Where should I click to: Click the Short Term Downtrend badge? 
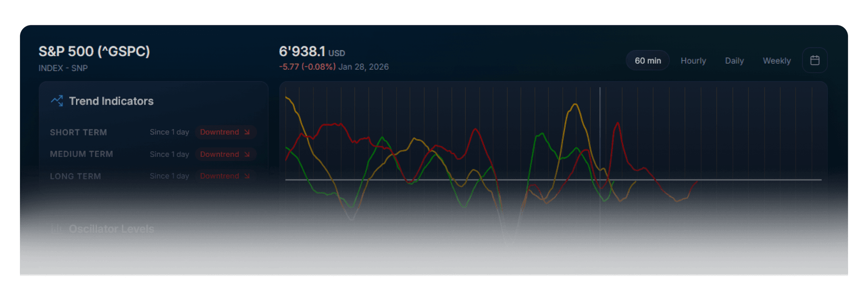225,132
